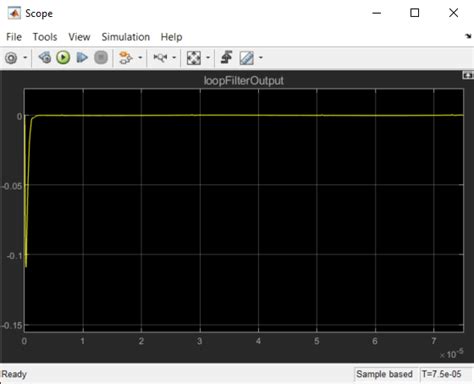The width and height of the screenshot is (474, 384).
Task: Open the Simulation menu
Action: pyautogui.click(x=126, y=37)
